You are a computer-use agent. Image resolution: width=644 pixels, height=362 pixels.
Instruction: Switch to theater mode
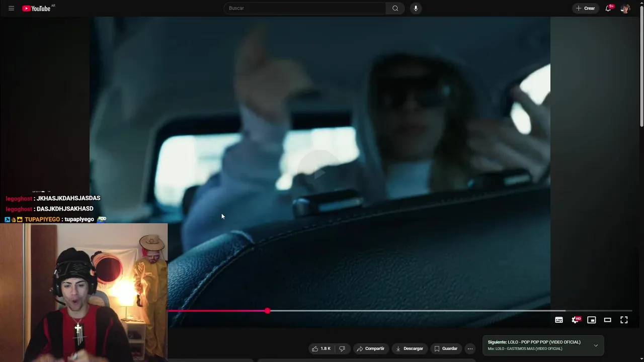[x=608, y=320]
